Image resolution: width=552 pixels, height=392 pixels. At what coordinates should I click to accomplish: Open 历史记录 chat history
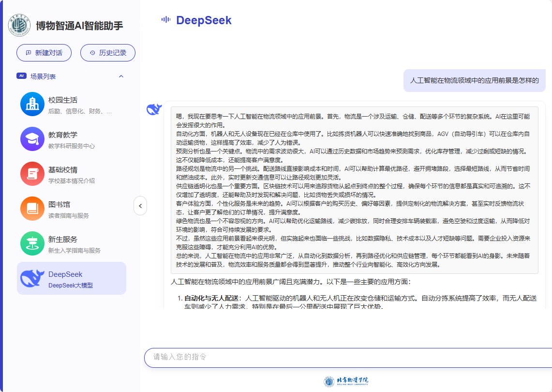click(x=108, y=53)
